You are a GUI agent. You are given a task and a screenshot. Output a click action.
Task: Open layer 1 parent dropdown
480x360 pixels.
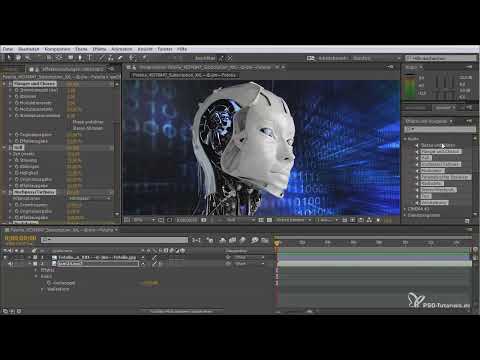tap(248, 257)
